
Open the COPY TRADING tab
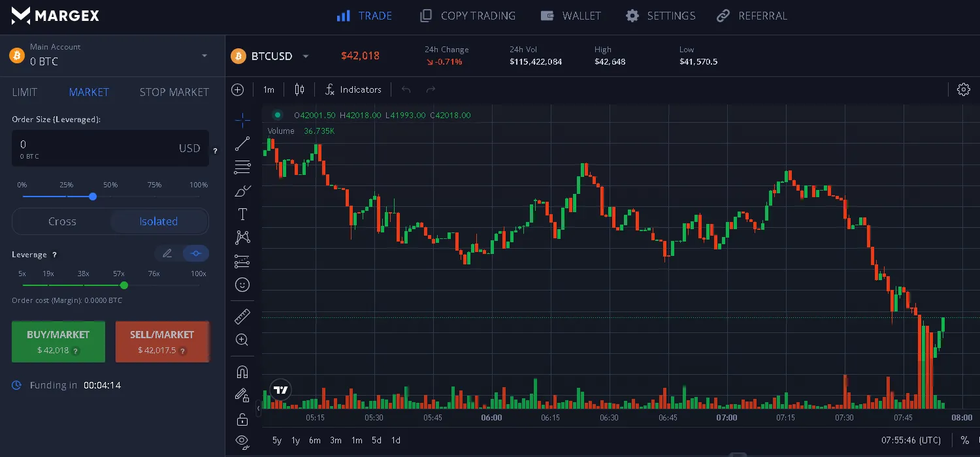468,16
